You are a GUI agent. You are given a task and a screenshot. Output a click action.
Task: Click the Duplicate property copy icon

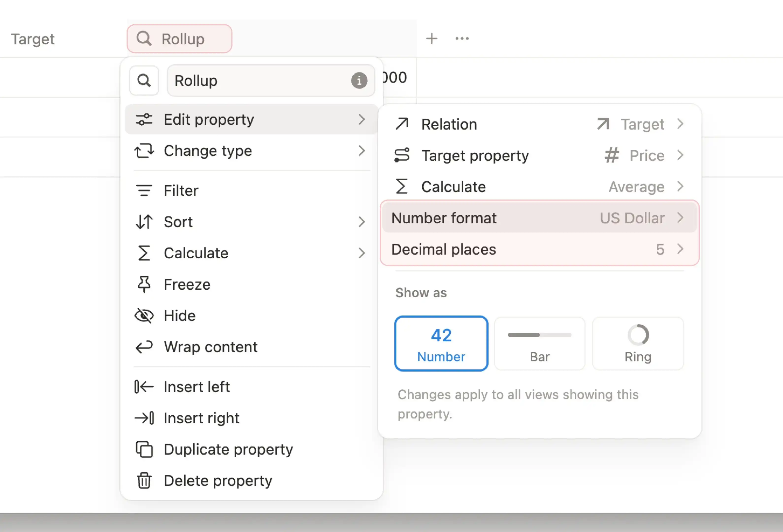tap(144, 449)
